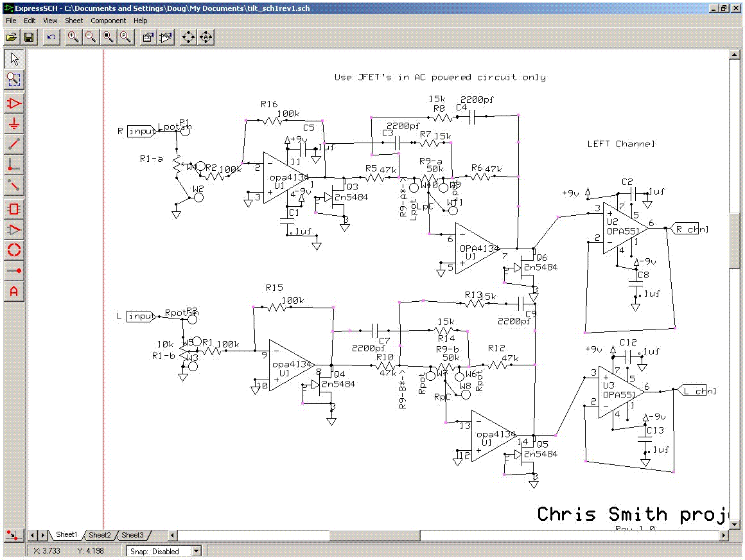Open the options dialog from the toolbar
The width and height of the screenshot is (745, 560).
click(x=148, y=37)
